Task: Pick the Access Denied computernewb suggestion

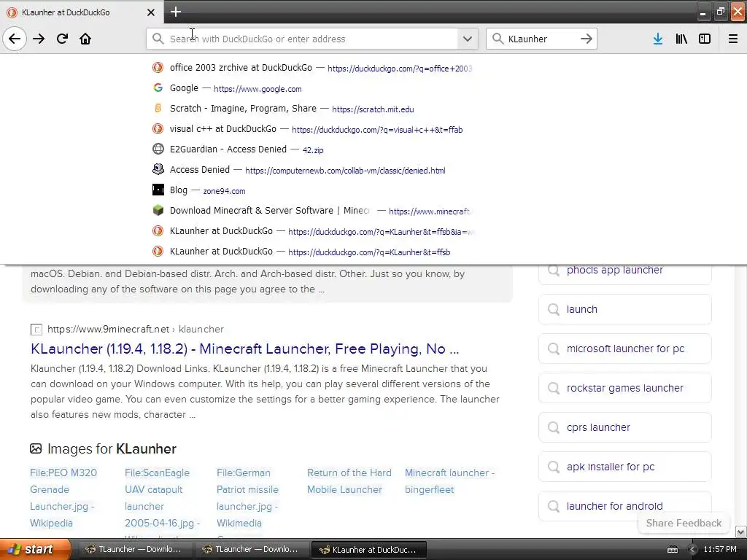Action: [x=312, y=170]
